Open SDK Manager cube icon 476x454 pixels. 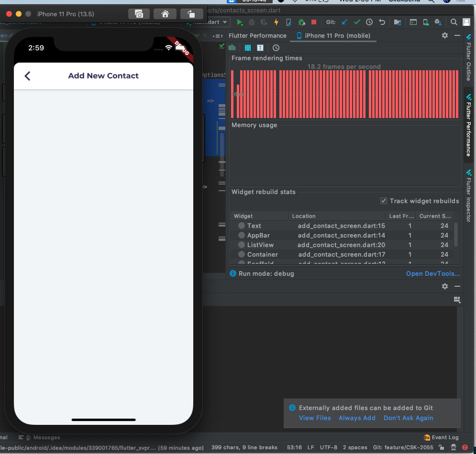(438, 22)
